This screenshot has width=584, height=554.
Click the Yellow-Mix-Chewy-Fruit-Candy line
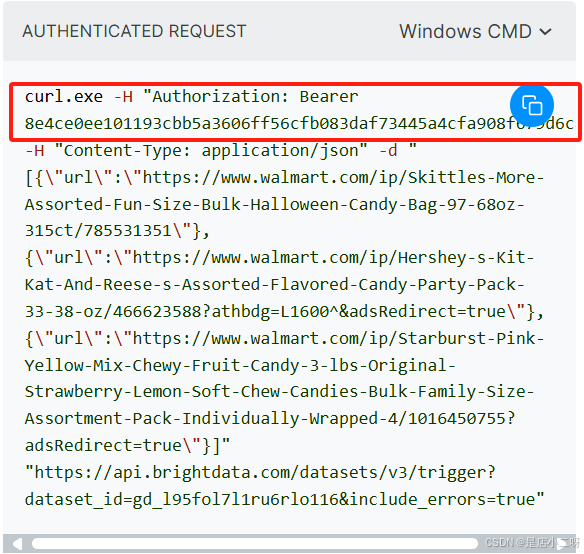(x=240, y=365)
